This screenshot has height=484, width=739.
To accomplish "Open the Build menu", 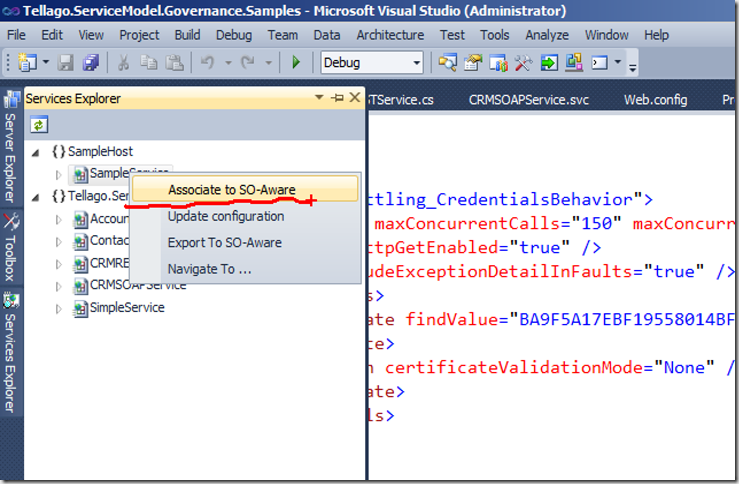I will pyautogui.click(x=188, y=35).
